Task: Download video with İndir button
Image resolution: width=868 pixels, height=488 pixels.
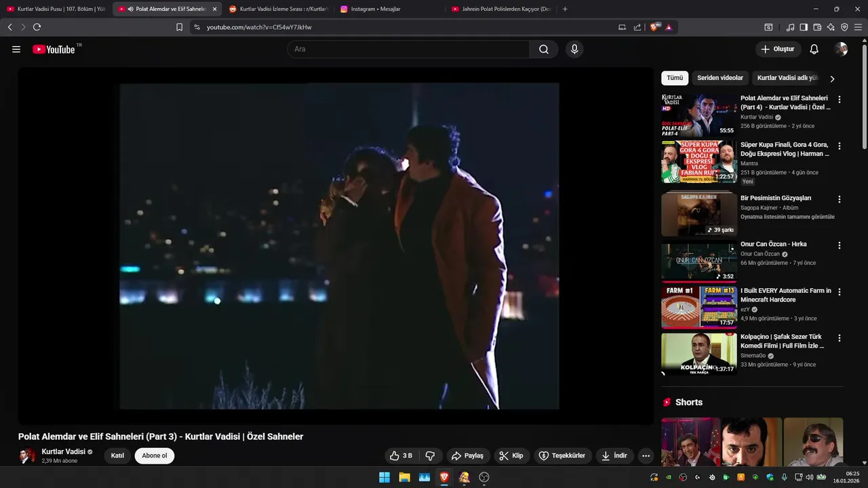Action: pos(614,455)
